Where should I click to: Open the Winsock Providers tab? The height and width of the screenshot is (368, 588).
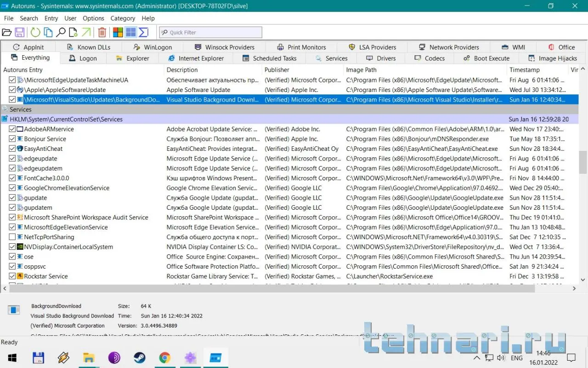click(x=224, y=47)
